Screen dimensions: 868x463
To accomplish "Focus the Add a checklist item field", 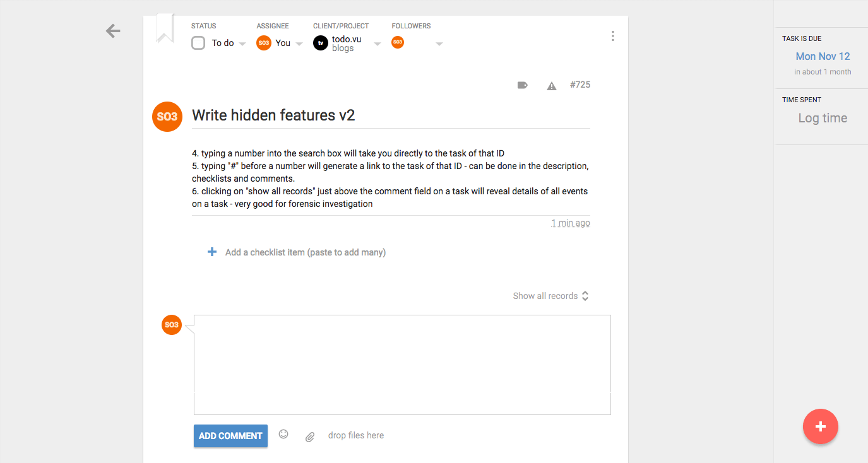I will pos(306,252).
